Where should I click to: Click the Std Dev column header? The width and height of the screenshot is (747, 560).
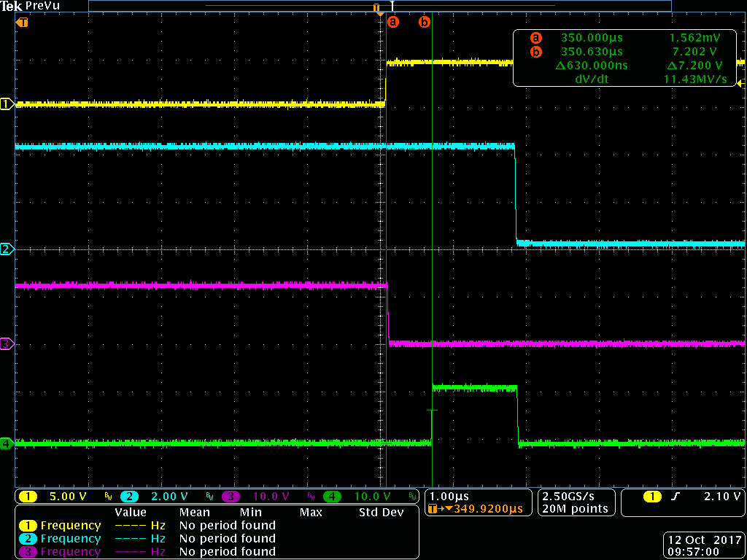(381, 513)
